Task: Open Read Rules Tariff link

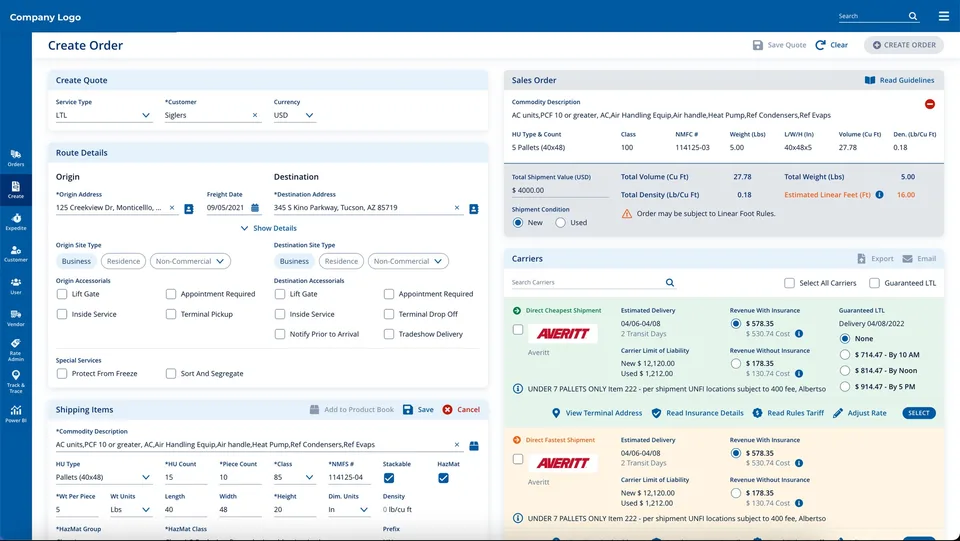Action: (x=789, y=413)
